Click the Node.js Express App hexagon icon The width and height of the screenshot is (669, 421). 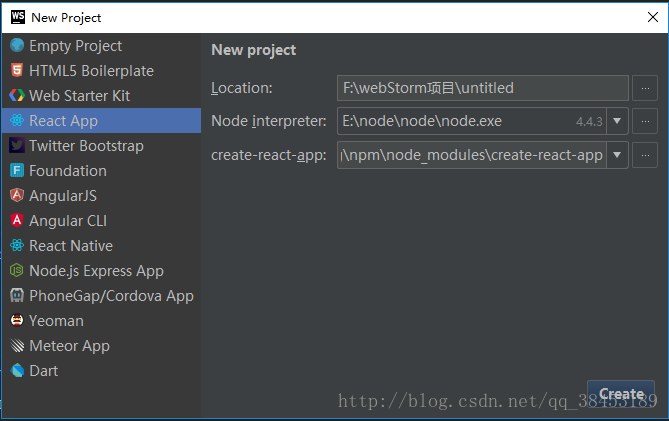pos(17,270)
